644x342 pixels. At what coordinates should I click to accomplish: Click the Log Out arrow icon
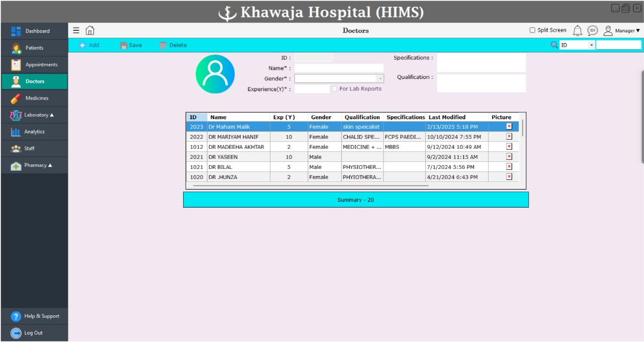click(16, 333)
